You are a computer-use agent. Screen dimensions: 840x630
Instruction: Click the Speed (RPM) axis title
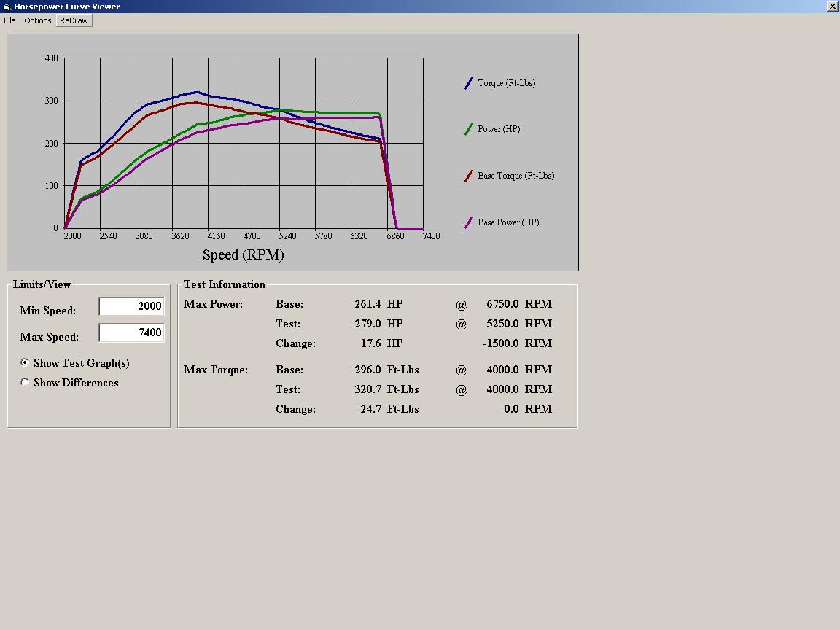(x=243, y=254)
